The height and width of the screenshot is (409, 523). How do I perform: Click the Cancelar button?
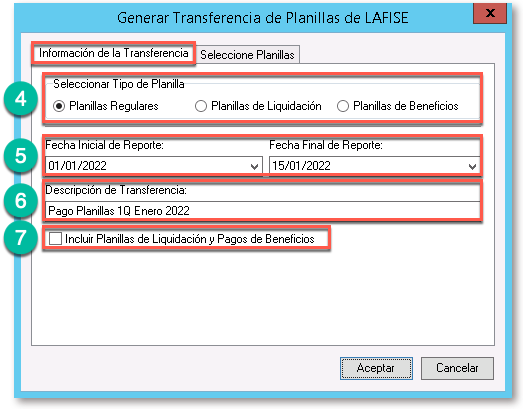pos(457,368)
